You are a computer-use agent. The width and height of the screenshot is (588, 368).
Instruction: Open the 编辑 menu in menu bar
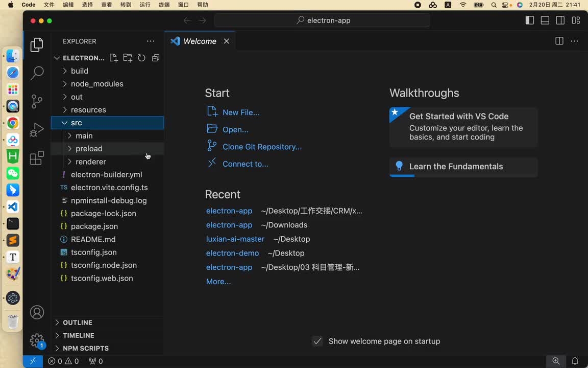68,5
